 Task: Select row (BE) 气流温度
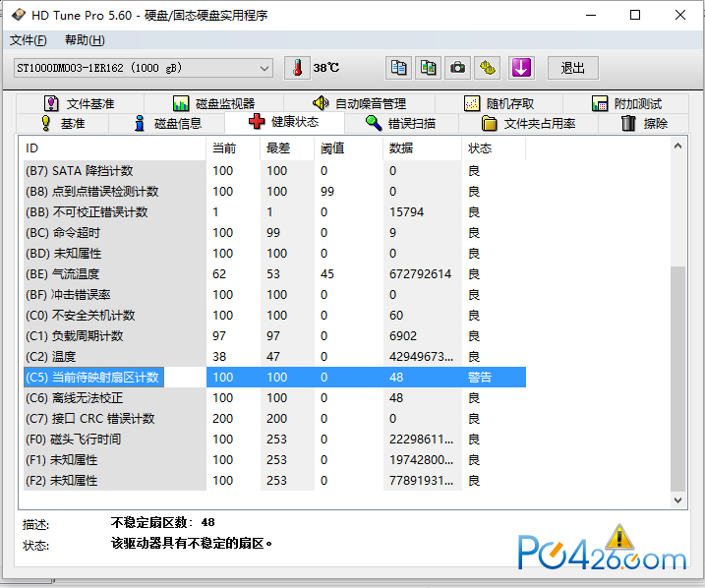pyautogui.click(x=274, y=274)
